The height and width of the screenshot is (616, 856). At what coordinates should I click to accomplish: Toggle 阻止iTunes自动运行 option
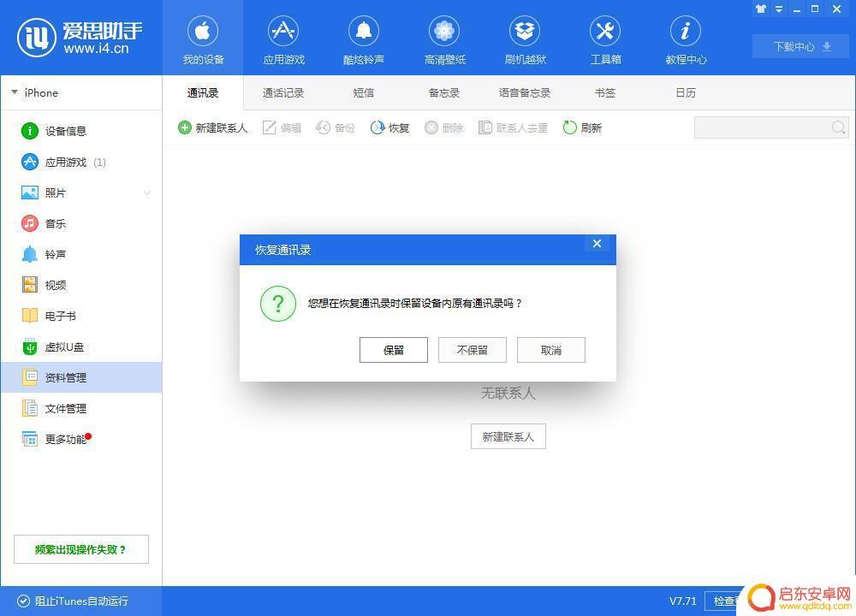pyautogui.click(x=73, y=601)
